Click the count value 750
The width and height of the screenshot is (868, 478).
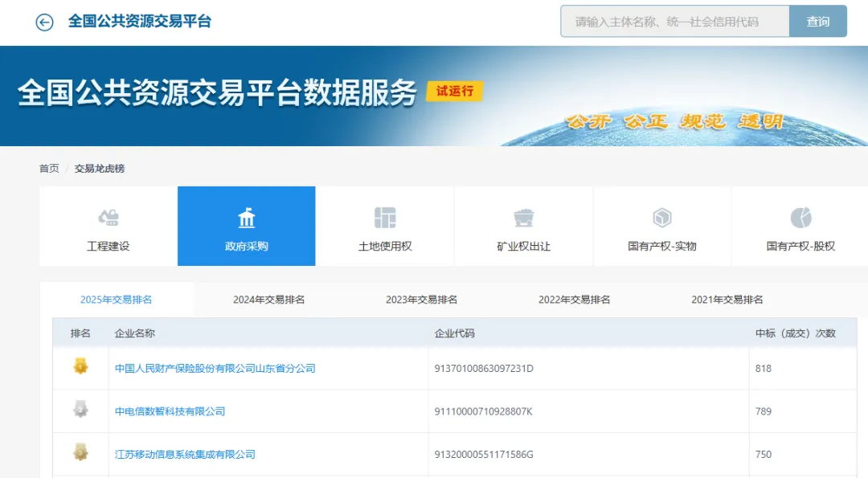point(764,454)
